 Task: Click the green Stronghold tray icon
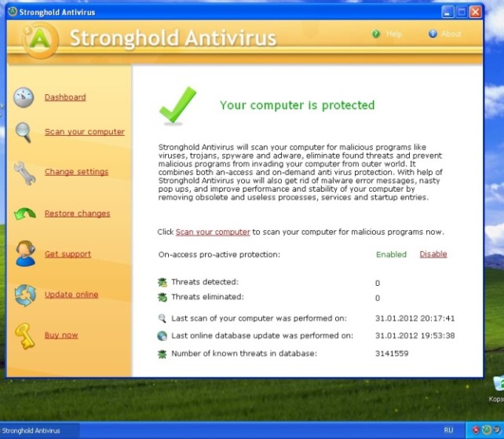pos(487,430)
